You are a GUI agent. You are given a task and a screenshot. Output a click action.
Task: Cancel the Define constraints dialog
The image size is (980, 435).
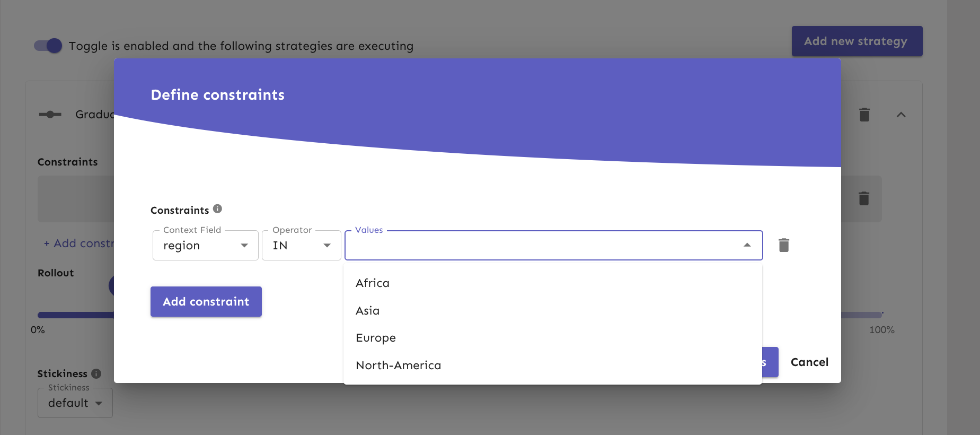pos(809,362)
